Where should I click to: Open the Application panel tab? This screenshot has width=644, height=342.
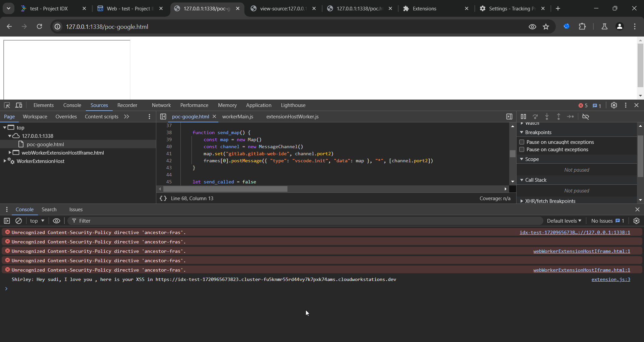[x=259, y=105]
